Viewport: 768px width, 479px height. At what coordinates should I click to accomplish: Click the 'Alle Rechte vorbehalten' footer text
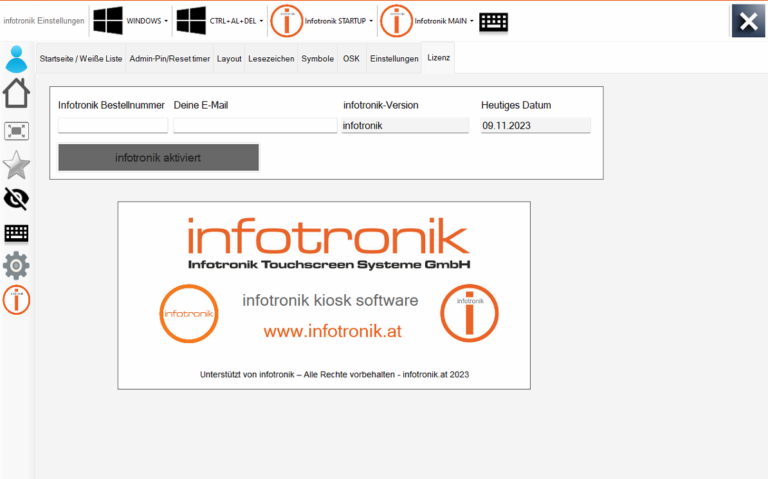coord(349,375)
